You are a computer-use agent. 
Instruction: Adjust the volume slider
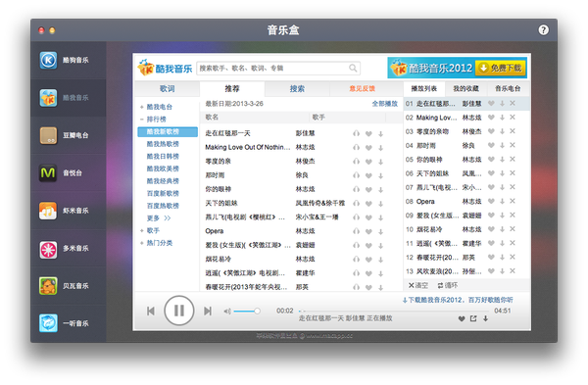[x=247, y=312]
